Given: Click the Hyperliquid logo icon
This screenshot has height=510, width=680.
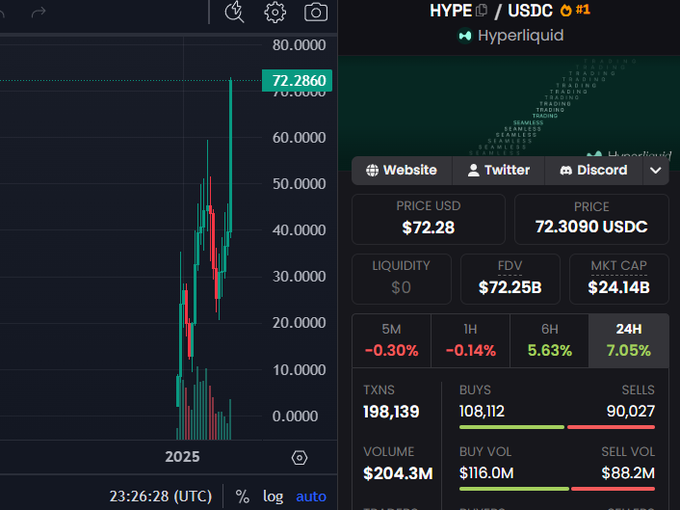Looking at the screenshot, I should pos(465,36).
